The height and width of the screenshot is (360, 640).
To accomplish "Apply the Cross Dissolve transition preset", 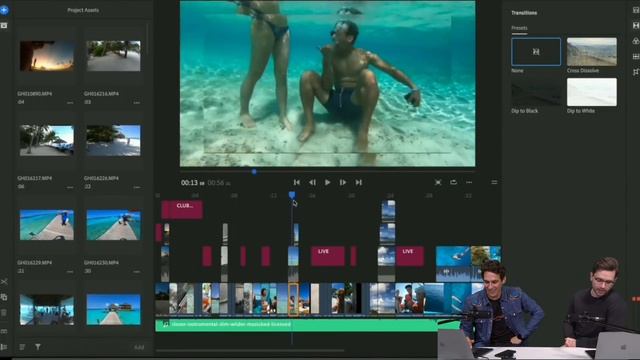I will tap(591, 52).
